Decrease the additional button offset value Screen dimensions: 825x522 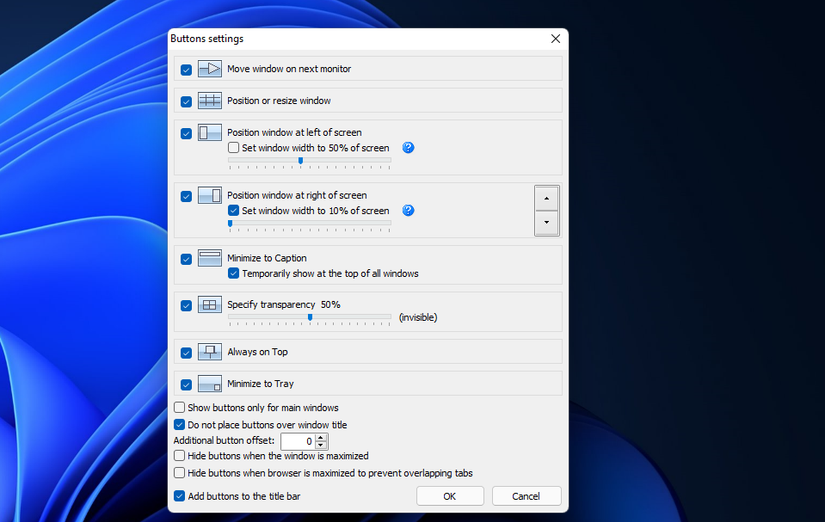click(321, 445)
